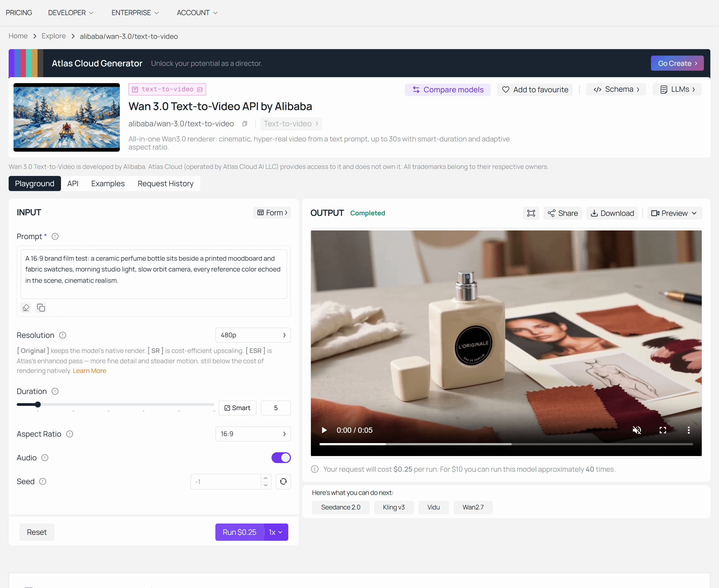Viewport: 719px width, 588px height.
Task: Click the Go Create button
Action: (x=677, y=63)
